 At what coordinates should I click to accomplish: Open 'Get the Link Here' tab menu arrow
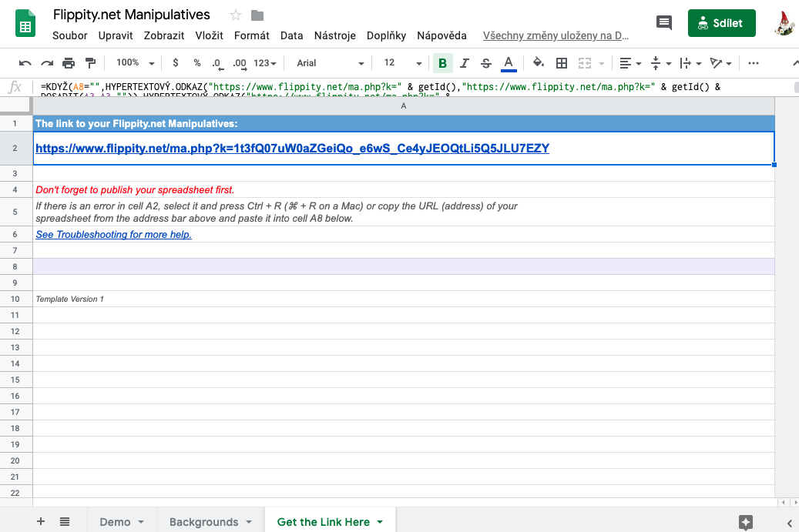coord(380,522)
